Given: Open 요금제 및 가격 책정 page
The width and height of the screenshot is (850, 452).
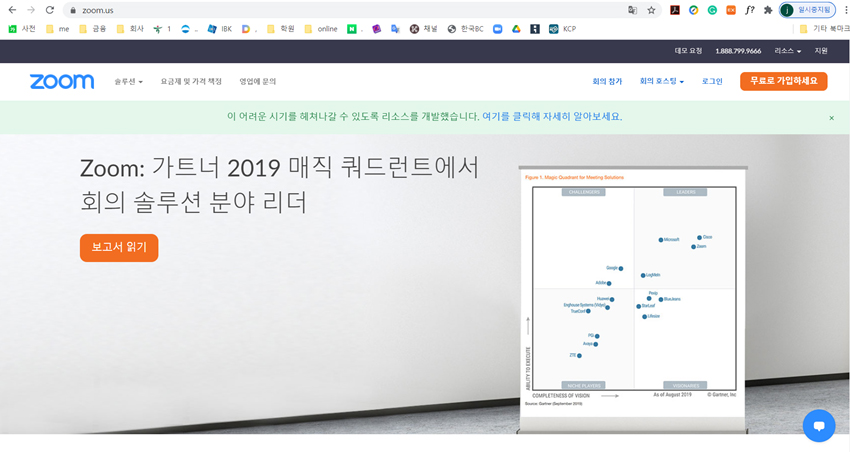Looking at the screenshot, I should [191, 81].
